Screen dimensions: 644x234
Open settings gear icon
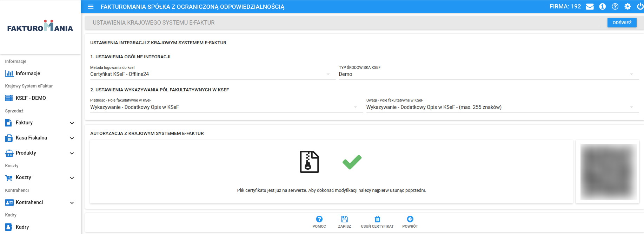click(628, 7)
